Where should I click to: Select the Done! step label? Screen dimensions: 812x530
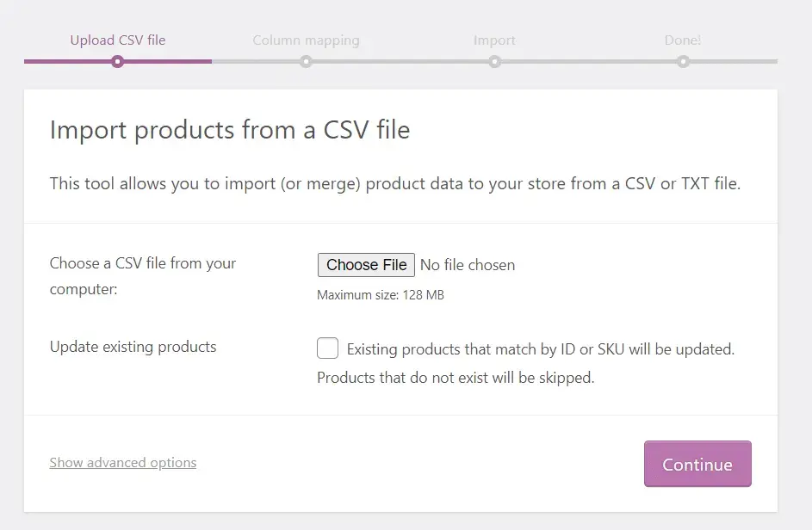click(683, 40)
